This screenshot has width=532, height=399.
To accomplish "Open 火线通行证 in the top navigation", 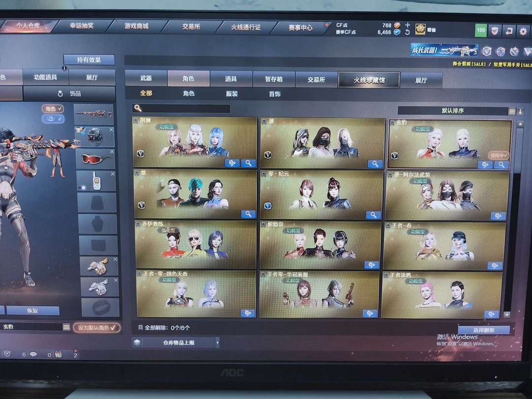I will pyautogui.click(x=246, y=27).
